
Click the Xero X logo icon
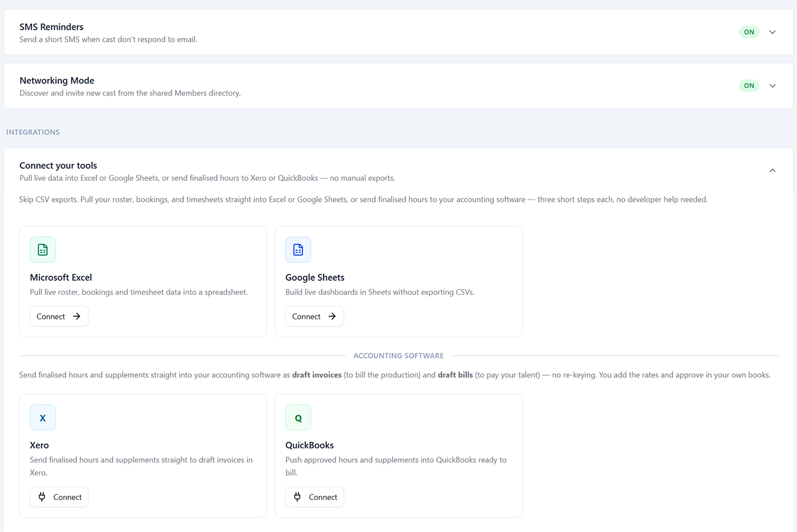coord(42,417)
